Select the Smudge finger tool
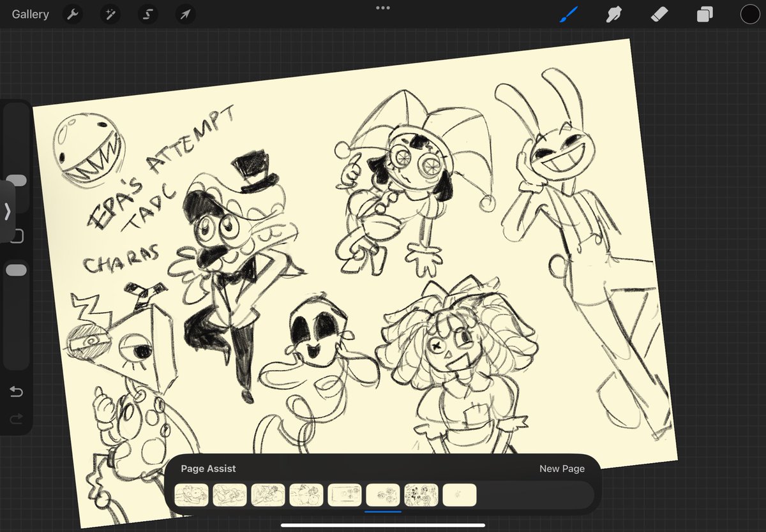The width and height of the screenshot is (766, 532). coord(614,15)
